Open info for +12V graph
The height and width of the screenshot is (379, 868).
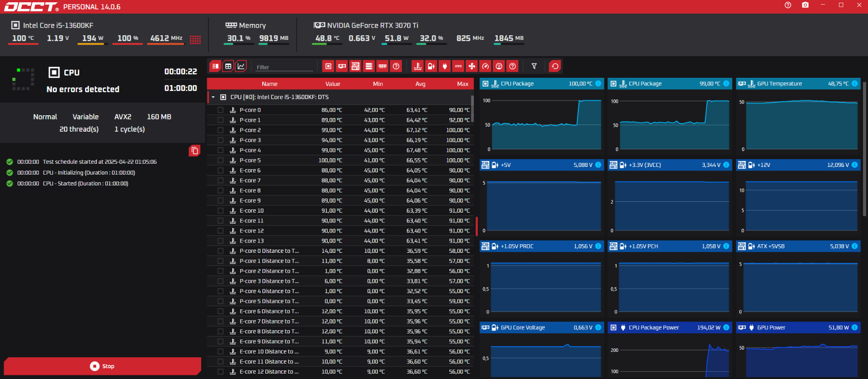point(854,165)
